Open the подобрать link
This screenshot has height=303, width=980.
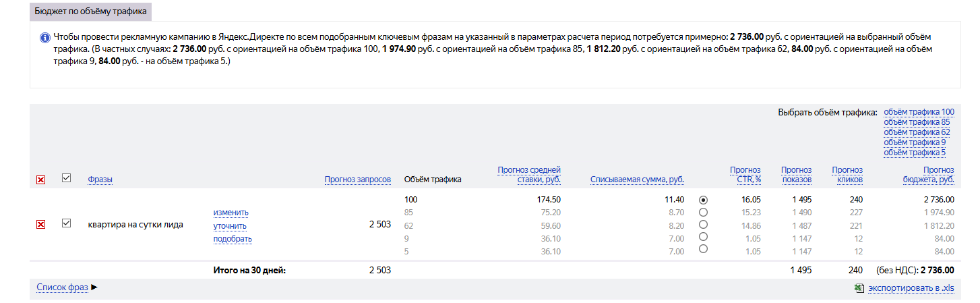tap(233, 239)
